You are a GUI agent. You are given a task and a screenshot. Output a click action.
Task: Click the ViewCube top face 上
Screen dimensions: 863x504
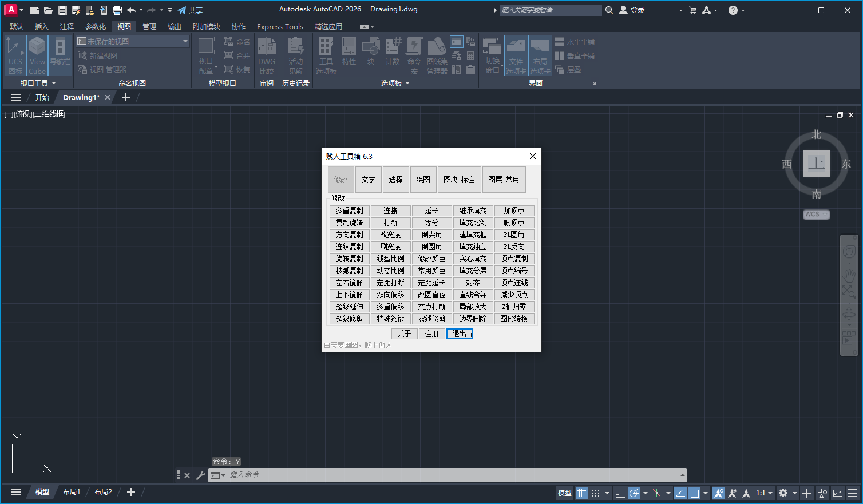816,164
